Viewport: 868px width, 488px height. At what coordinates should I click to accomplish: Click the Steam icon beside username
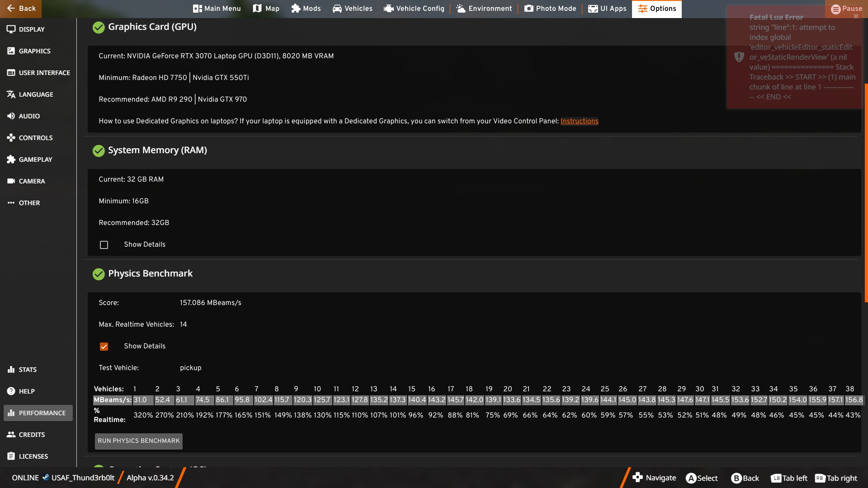45,477
